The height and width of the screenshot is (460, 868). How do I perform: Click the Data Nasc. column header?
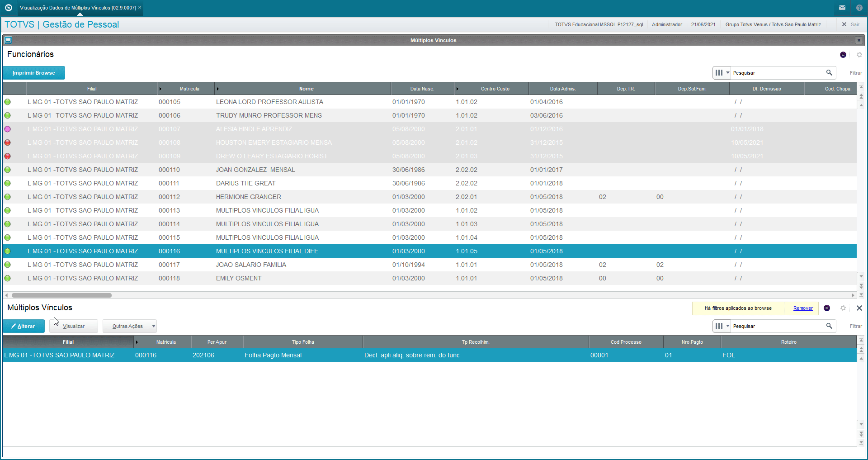(x=422, y=89)
